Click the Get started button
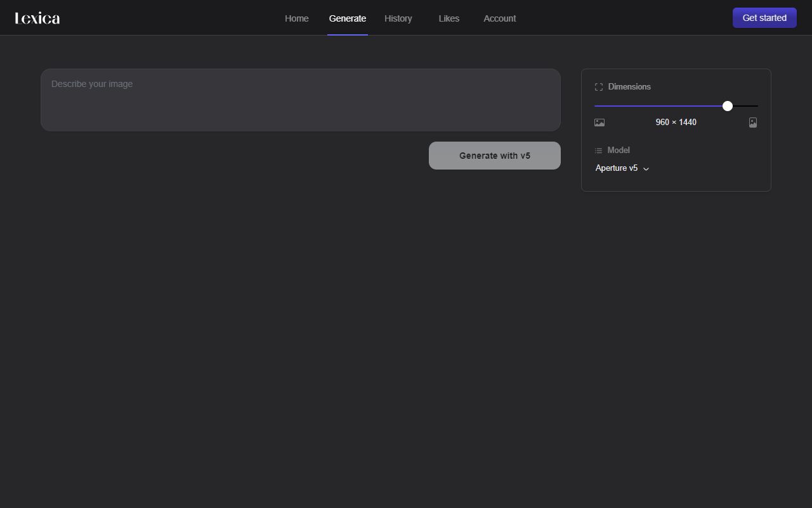Viewport: 812px width, 508px height. pyautogui.click(x=764, y=17)
